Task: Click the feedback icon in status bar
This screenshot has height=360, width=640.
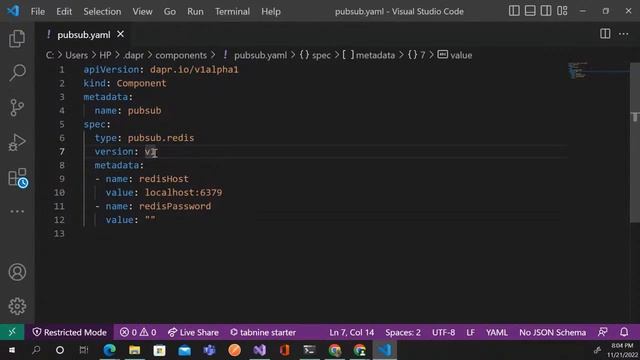Action: pos(602,332)
